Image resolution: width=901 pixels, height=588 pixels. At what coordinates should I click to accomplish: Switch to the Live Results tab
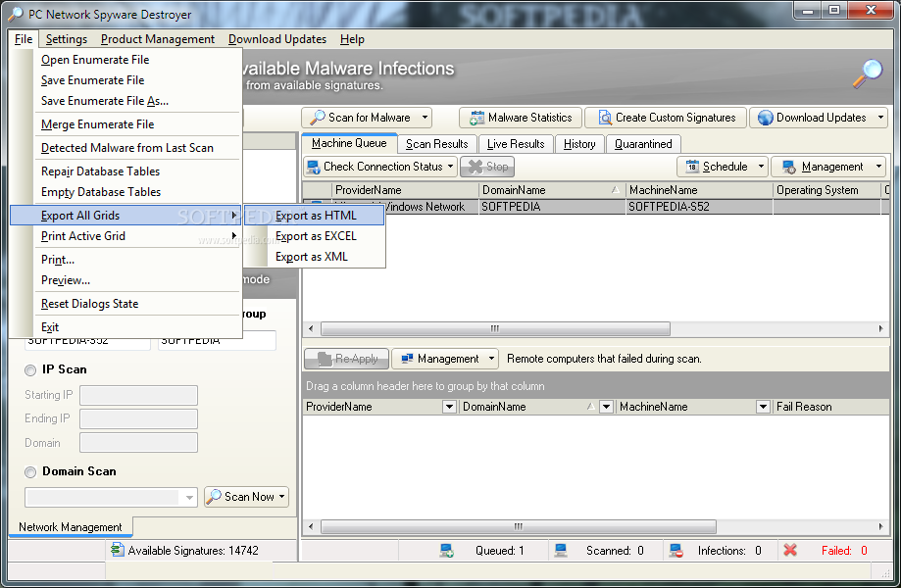click(516, 143)
